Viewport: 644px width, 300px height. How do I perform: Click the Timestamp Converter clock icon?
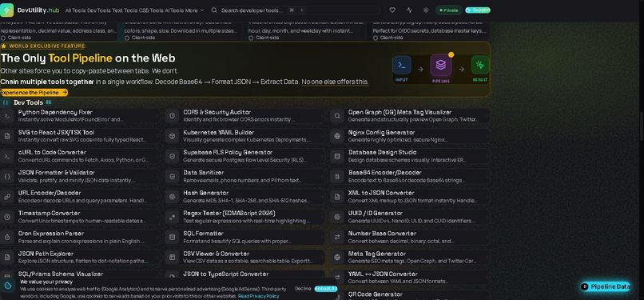pos(7,217)
